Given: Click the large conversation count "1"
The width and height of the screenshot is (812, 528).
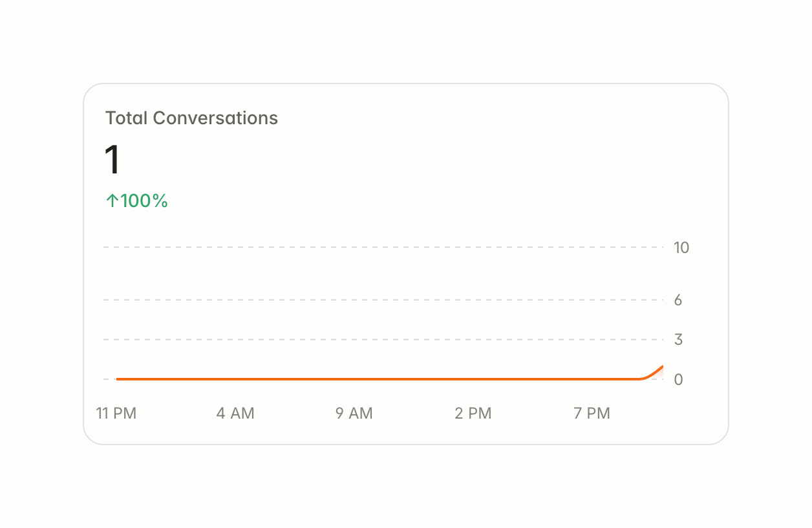Looking at the screenshot, I should [x=112, y=159].
